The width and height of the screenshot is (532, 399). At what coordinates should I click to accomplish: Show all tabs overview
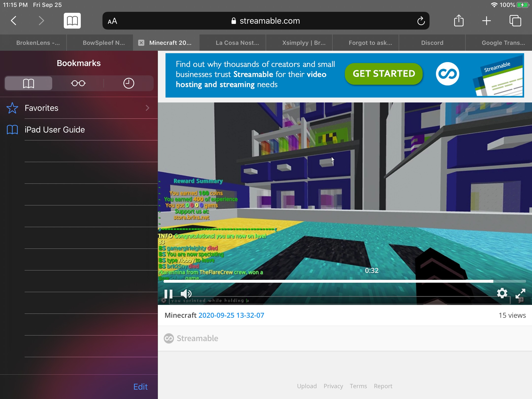[515, 21]
